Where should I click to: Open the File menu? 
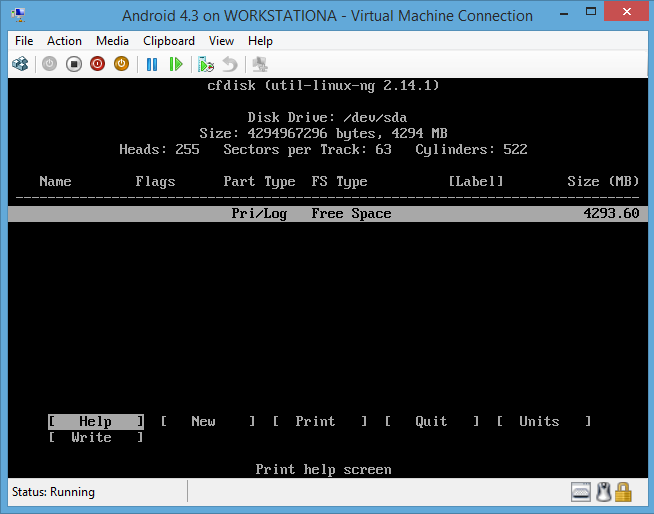(24, 41)
